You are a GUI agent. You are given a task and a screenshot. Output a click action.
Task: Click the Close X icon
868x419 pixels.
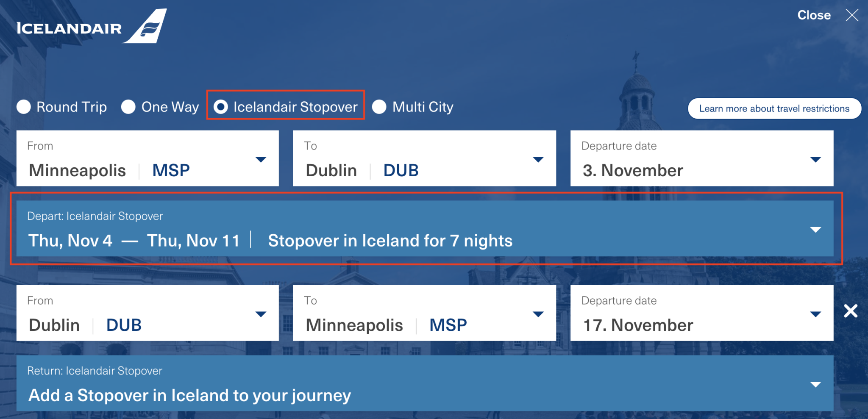[x=851, y=15]
